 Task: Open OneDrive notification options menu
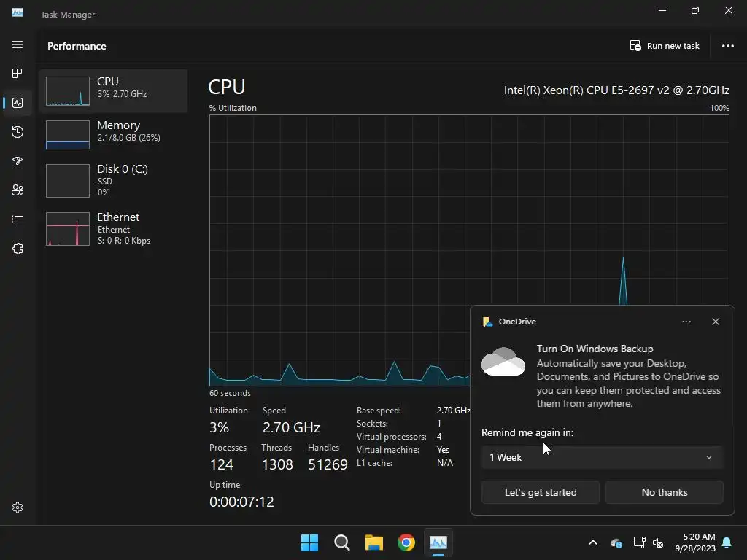686,322
